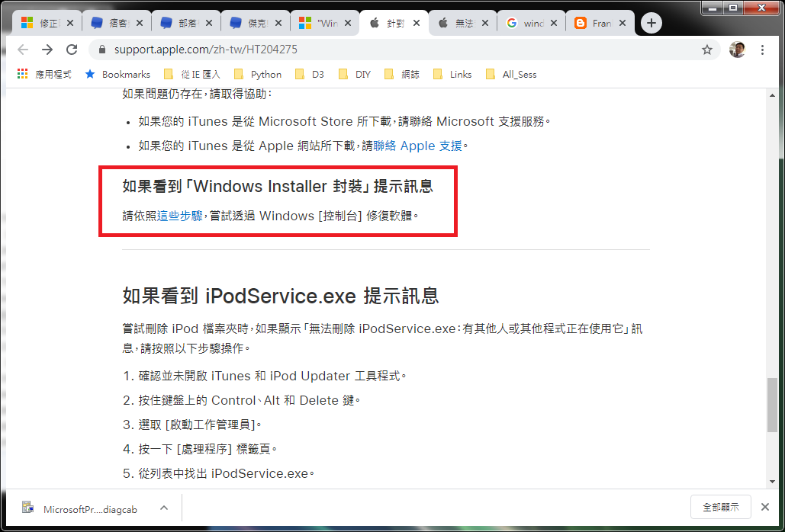Open the Bookmarks star folder
This screenshot has width=785, height=532.
pos(117,75)
